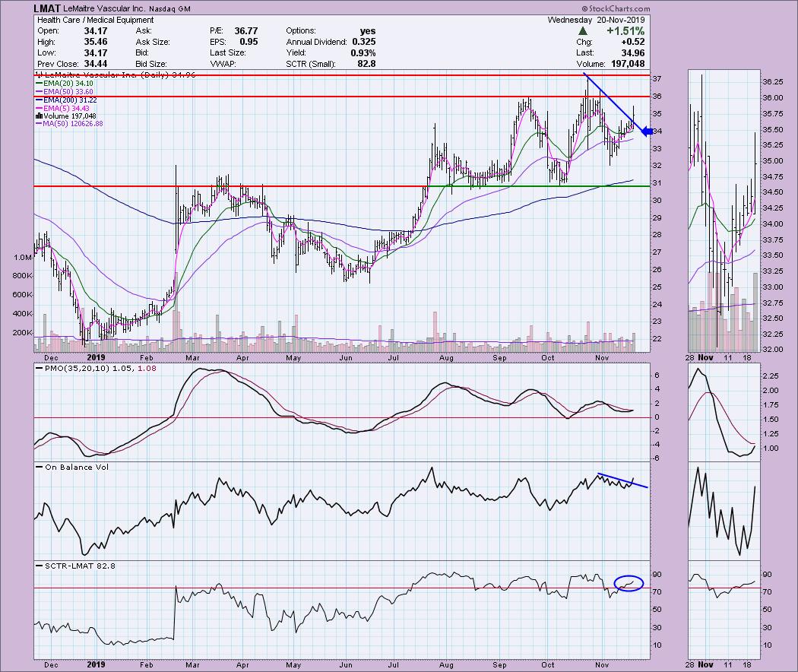Click the EPS value 0.95
This screenshot has width=798, height=672.
pos(249,42)
